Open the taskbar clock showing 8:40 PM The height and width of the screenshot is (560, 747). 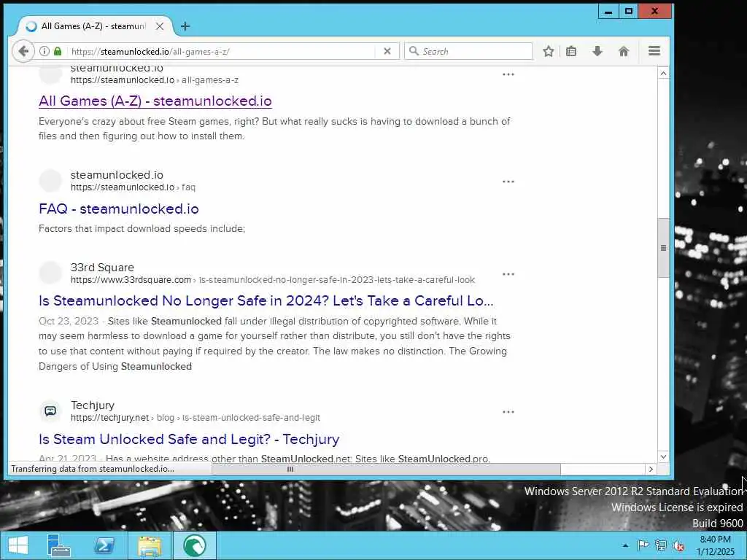[716, 545]
